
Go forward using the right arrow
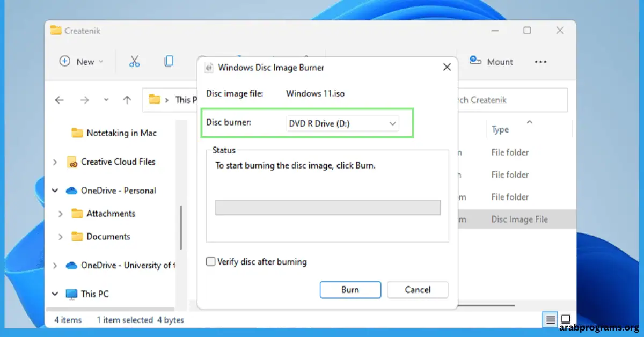pyautogui.click(x=84, y=100)
